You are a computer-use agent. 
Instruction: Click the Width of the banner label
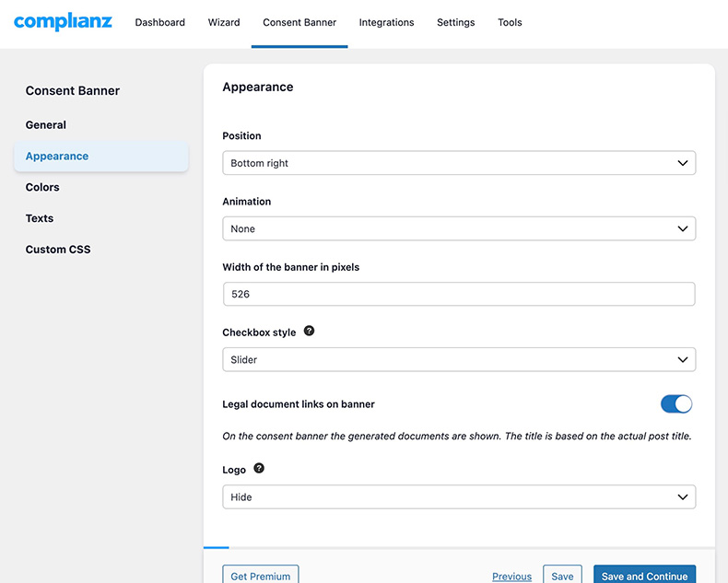[290, 267]
